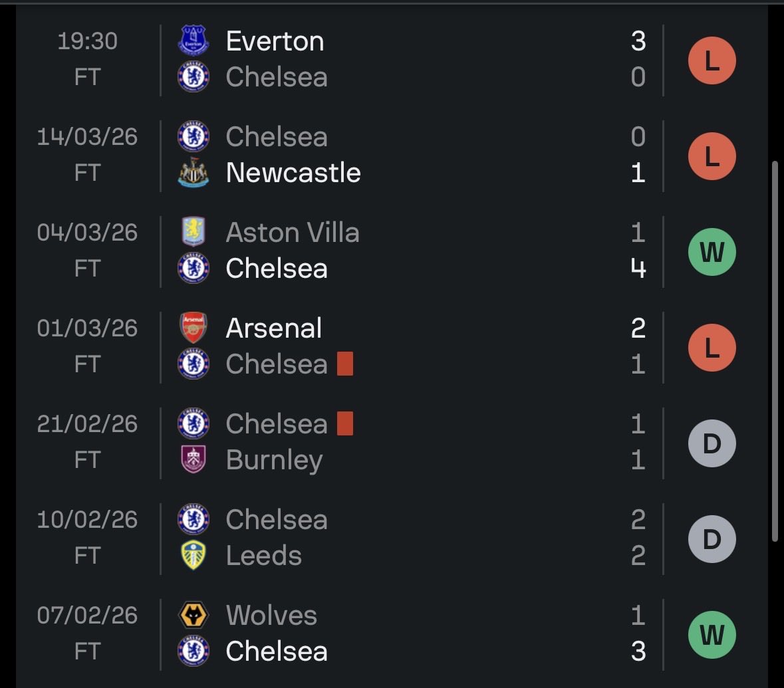Click the Leeds club crest
The width and height of the screenshot is (784, 688).
(194, 555)
